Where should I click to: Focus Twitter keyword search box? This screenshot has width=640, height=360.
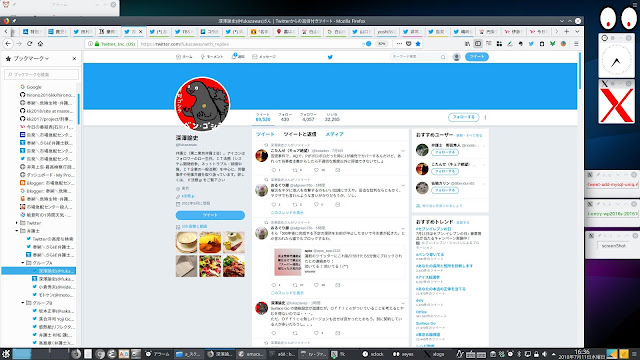(418, 57)
